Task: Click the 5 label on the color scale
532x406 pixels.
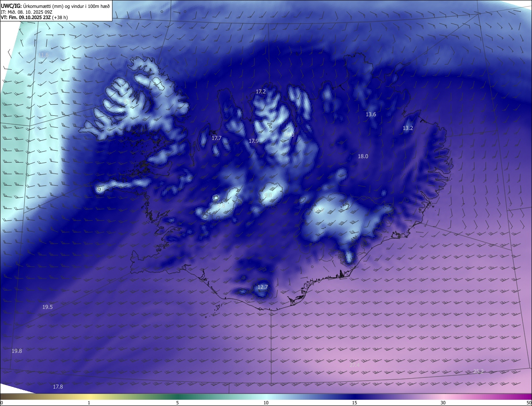Action: (177, 403)
